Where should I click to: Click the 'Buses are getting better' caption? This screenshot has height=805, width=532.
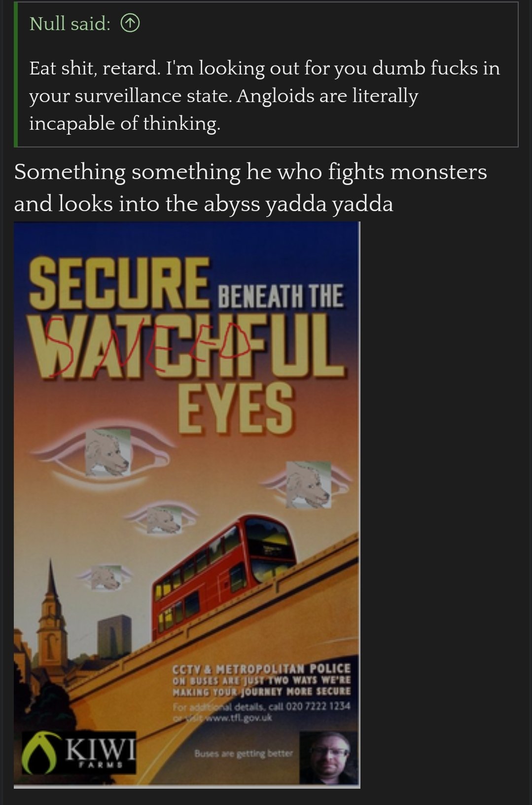click(x=244, y=753)
